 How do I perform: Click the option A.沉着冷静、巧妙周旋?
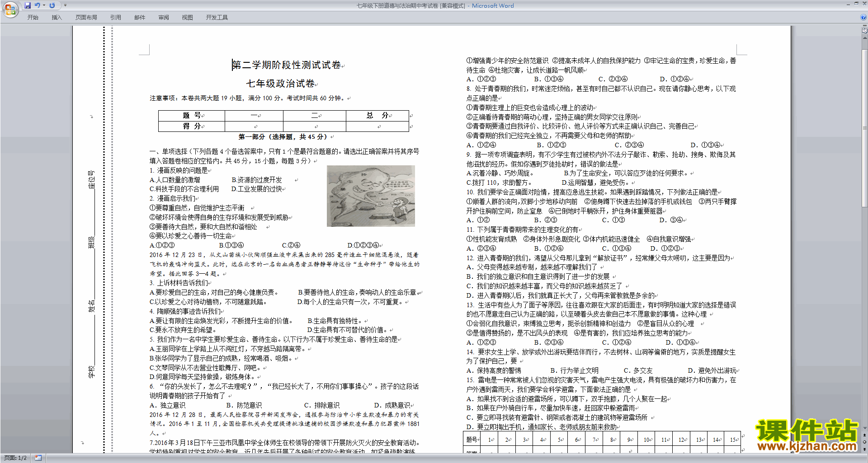click(500, 173)
